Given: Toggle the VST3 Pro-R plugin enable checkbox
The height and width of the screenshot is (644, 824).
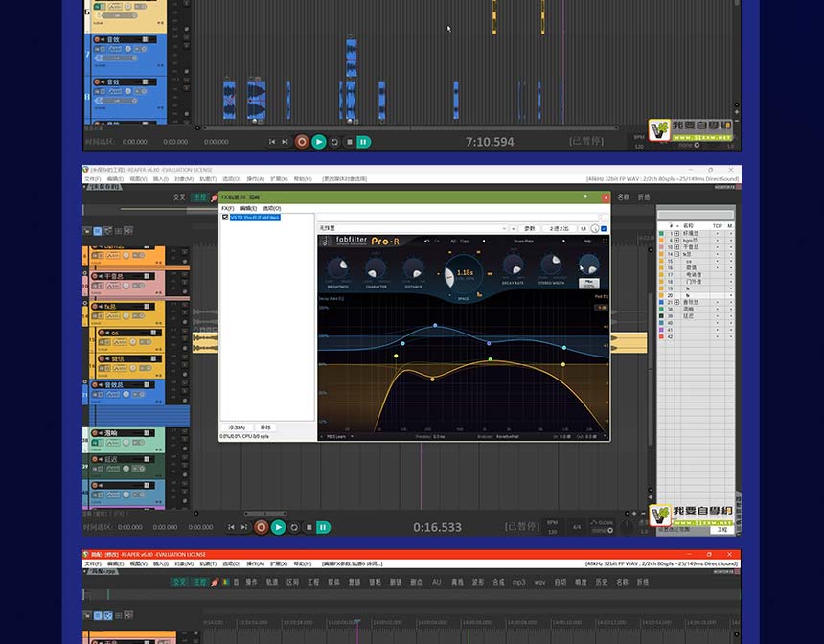Looking at the screenshot, I should pos(226,218).
